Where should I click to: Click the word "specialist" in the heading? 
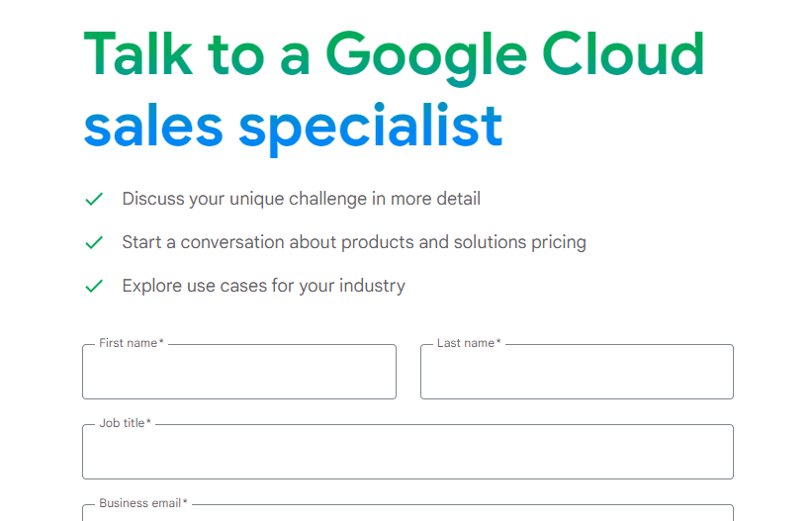pos(371,130)
